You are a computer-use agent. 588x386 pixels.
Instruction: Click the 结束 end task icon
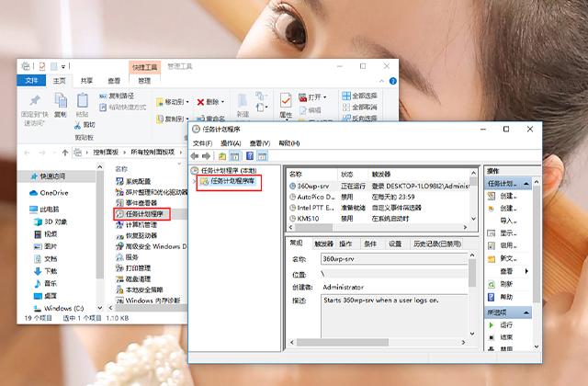(492, 337)
